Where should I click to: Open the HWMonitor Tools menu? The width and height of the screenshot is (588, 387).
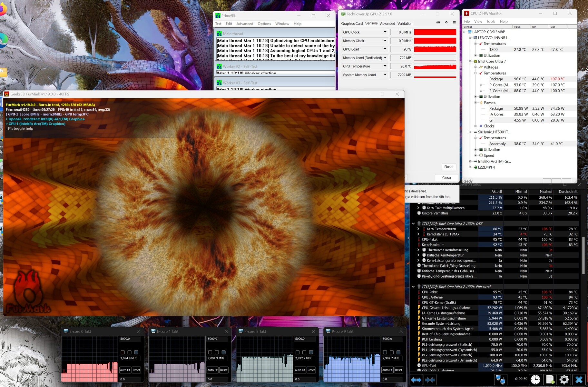(x=491, y=22)
